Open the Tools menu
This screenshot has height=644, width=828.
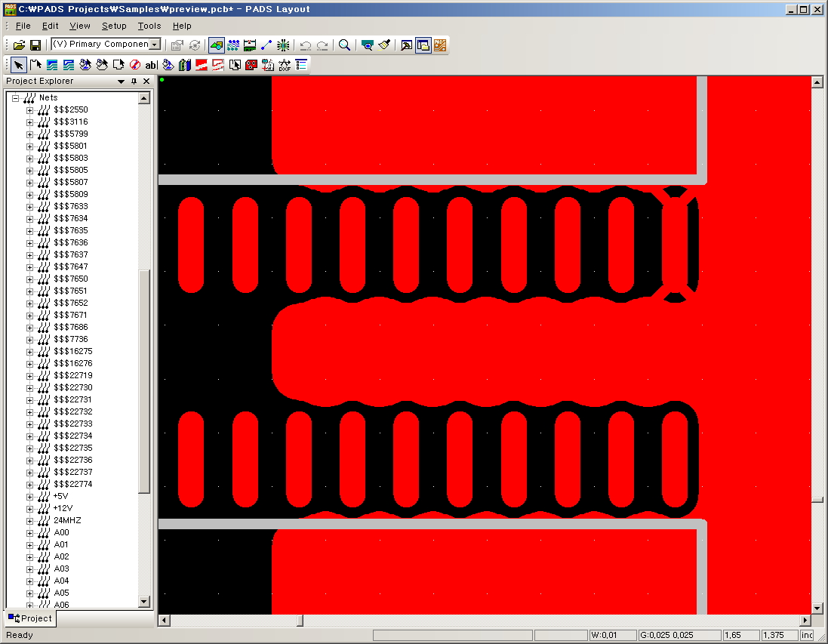tap(149, 26)
